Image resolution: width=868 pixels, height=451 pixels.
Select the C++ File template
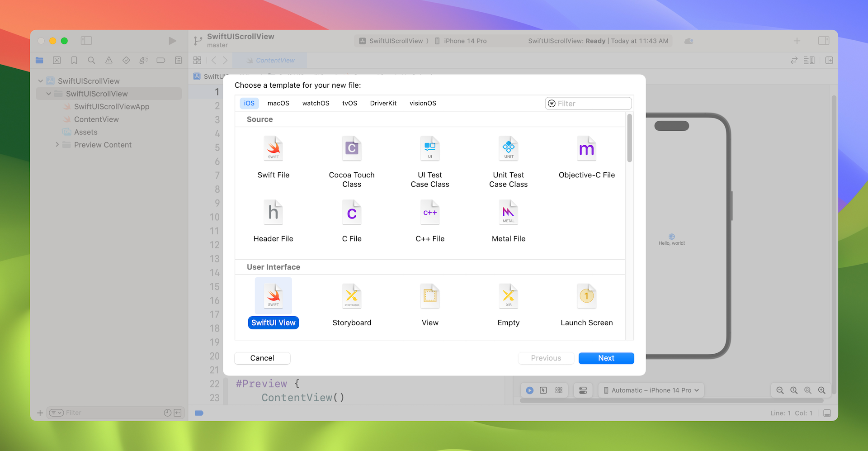(430, 221)
